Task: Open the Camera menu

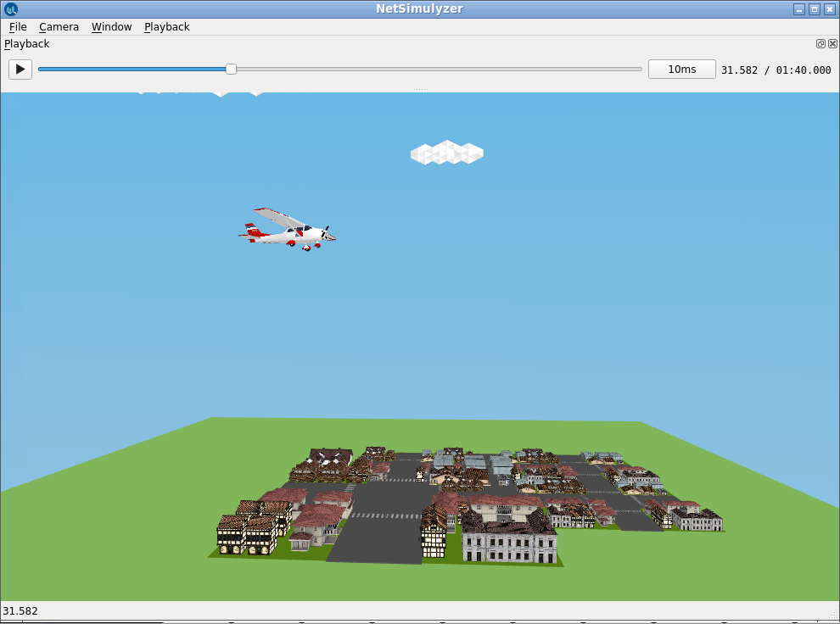Action: pos(59,27)
